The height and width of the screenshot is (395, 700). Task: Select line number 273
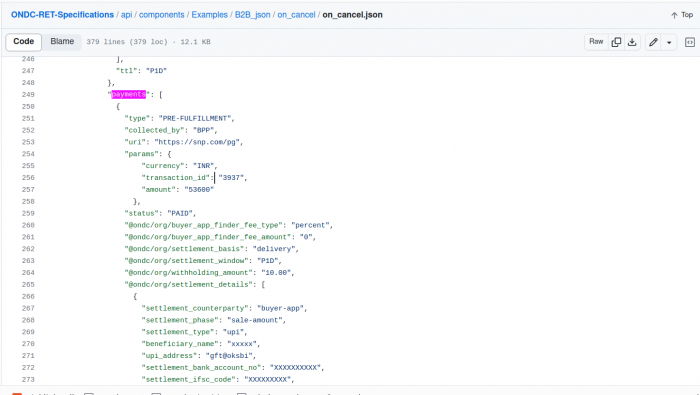click(x=28, y=379)
